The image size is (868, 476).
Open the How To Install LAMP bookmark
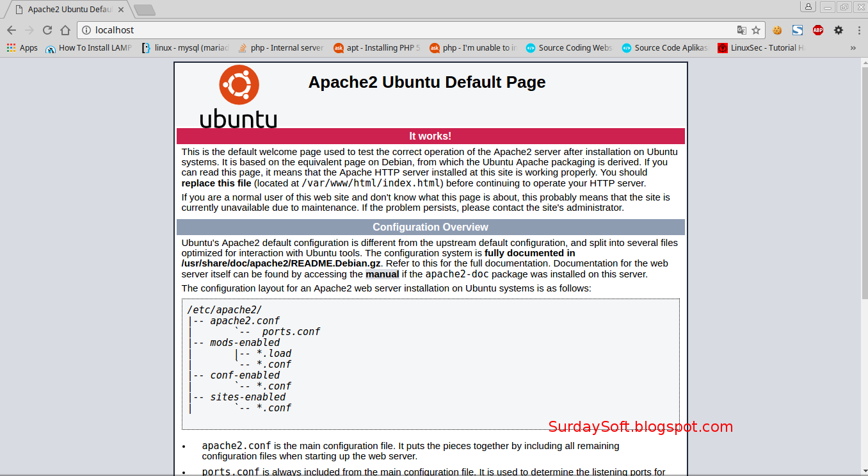[x=89, y=48]
